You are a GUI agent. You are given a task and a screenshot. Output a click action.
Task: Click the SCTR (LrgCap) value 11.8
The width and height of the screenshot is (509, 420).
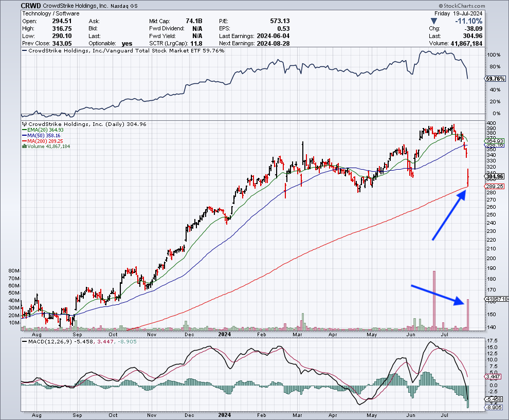pos(196,44)
